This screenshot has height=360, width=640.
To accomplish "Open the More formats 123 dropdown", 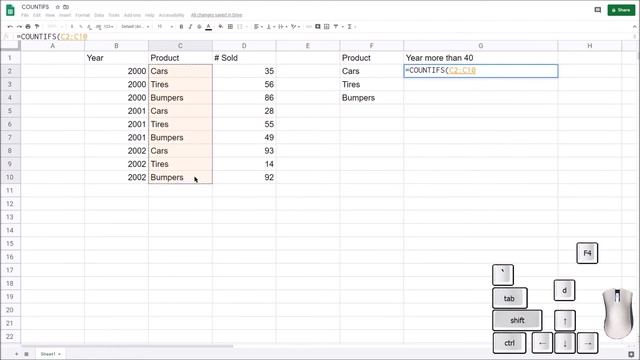I will [x=109, y=27].
